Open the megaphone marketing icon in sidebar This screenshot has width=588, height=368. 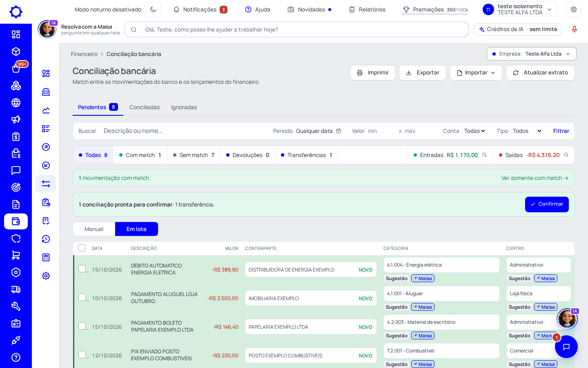point(16,119)
